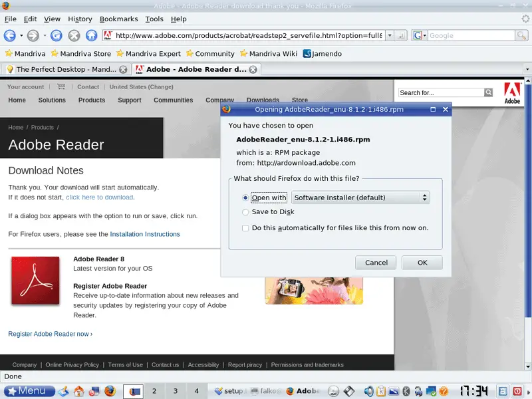Viewport: 532px width, 399px height.
Task: Open the forward button history dropdown arrow
Action: point(45,35)
